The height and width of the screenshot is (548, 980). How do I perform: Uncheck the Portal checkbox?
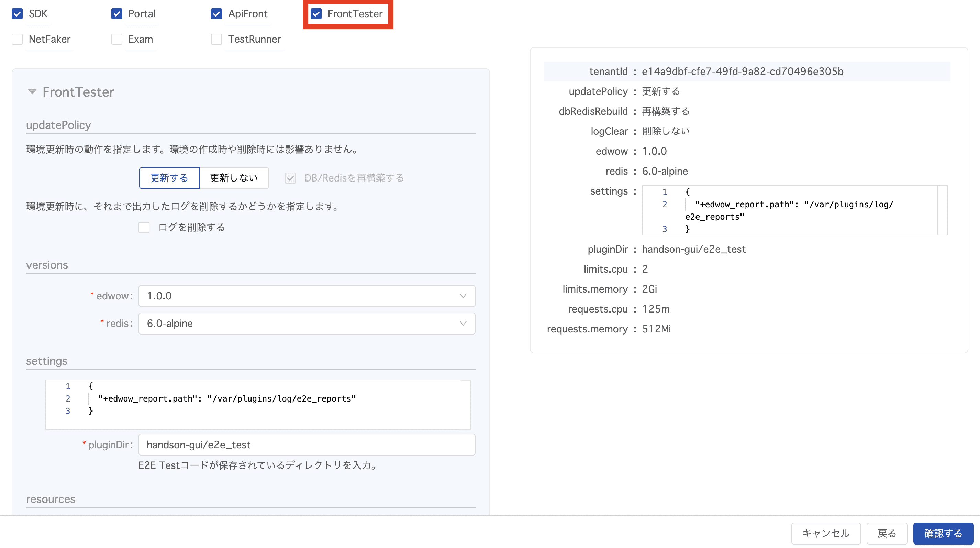click(x=116, y=14)
